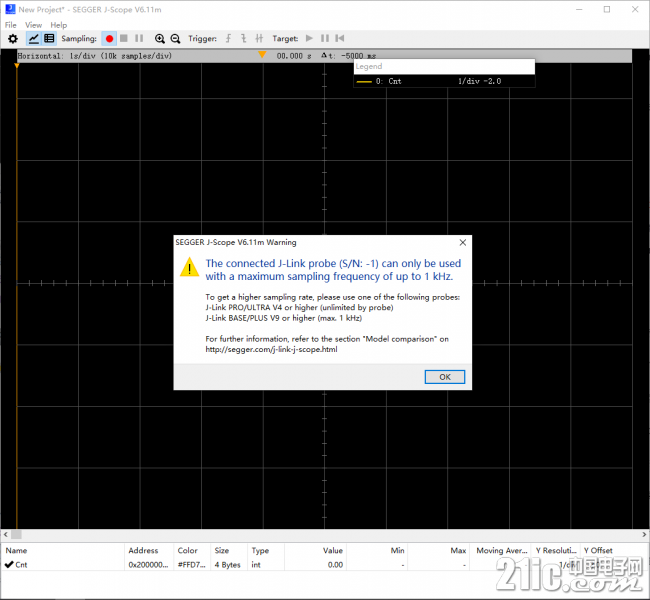Click the Horizontal 1s/div label
Viewport: 650px width, 600px height.
(x=95, y=56)
